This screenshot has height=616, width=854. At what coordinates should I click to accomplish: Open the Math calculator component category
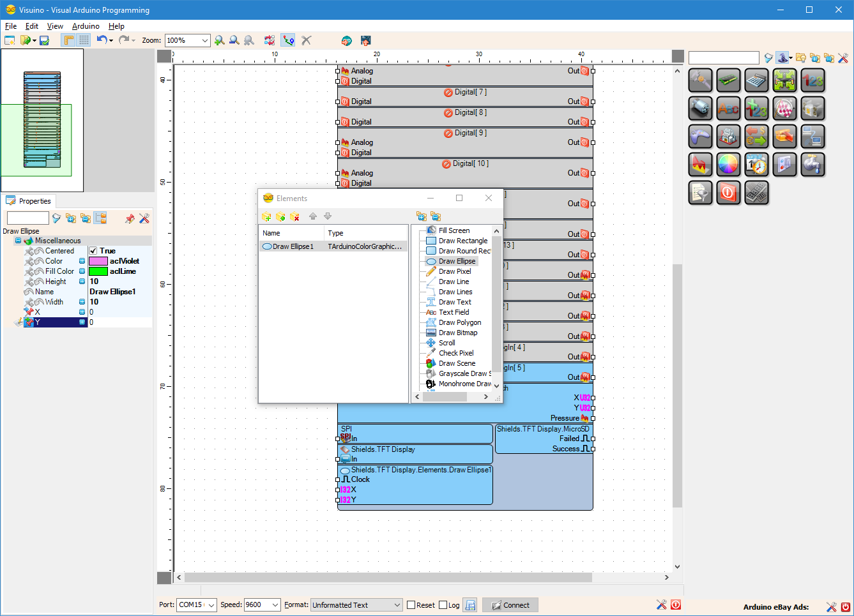coord(756,80)
